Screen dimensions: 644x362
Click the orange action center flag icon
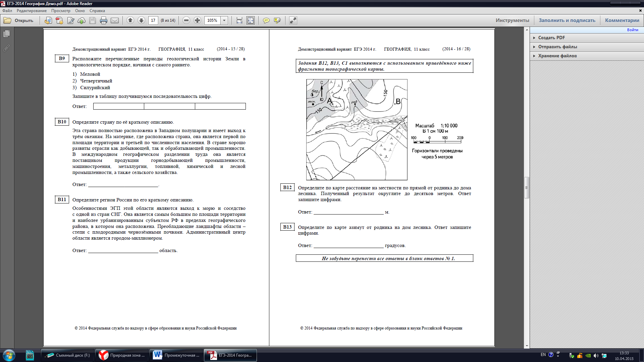point(580,356)
